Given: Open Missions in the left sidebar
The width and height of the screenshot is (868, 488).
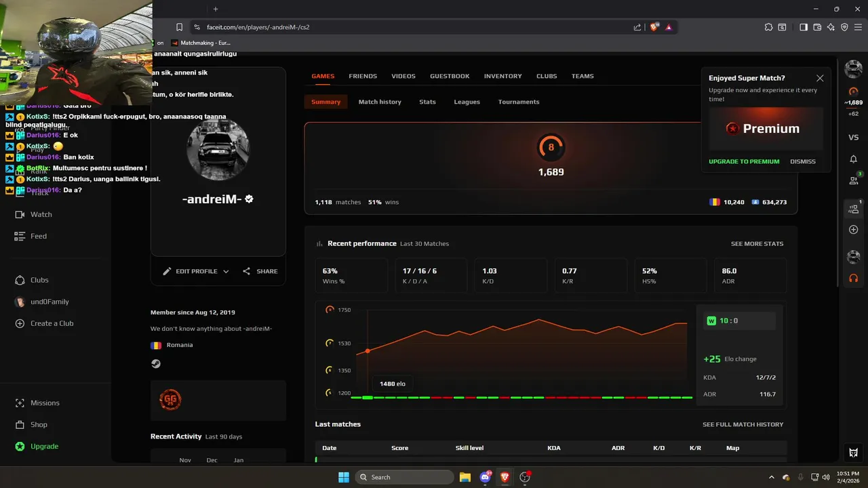Looking at the screenshot, I should pyautogui.click(x=37, y=403).
